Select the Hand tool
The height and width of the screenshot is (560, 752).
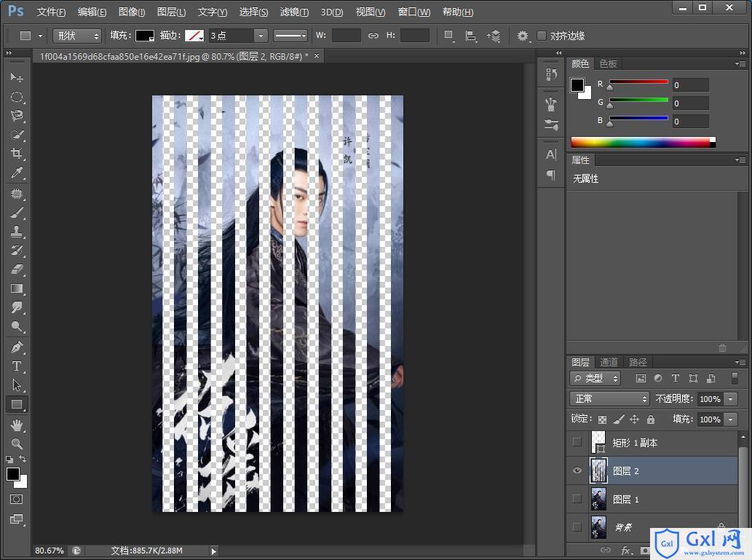tap(17, 425)
